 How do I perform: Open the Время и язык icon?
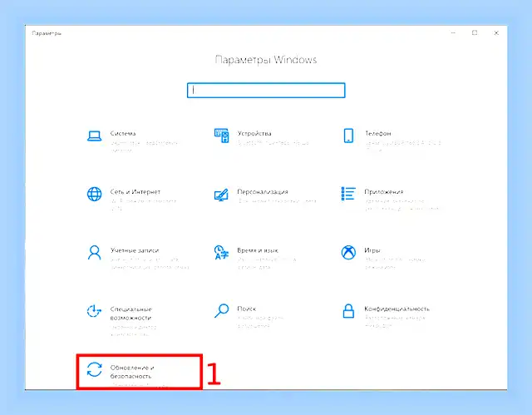[x=222, y=253]
